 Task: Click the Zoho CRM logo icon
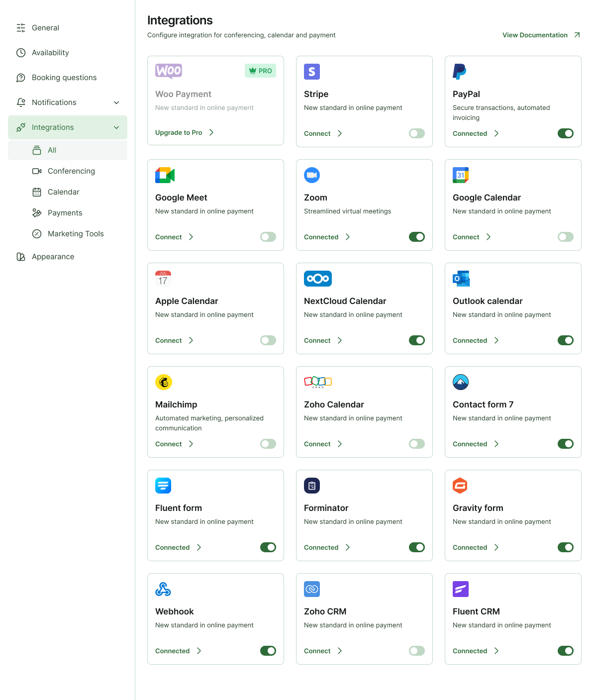pos(312,589)
